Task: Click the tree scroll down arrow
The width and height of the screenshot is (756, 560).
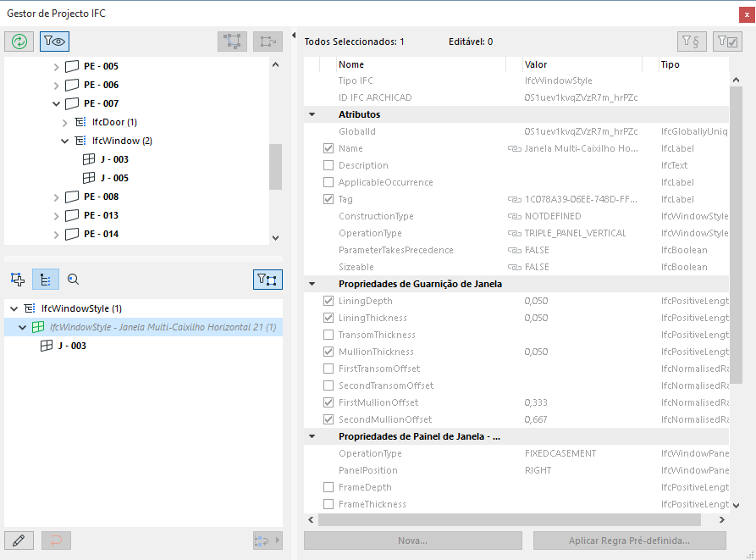Action: tap(275, 237)
